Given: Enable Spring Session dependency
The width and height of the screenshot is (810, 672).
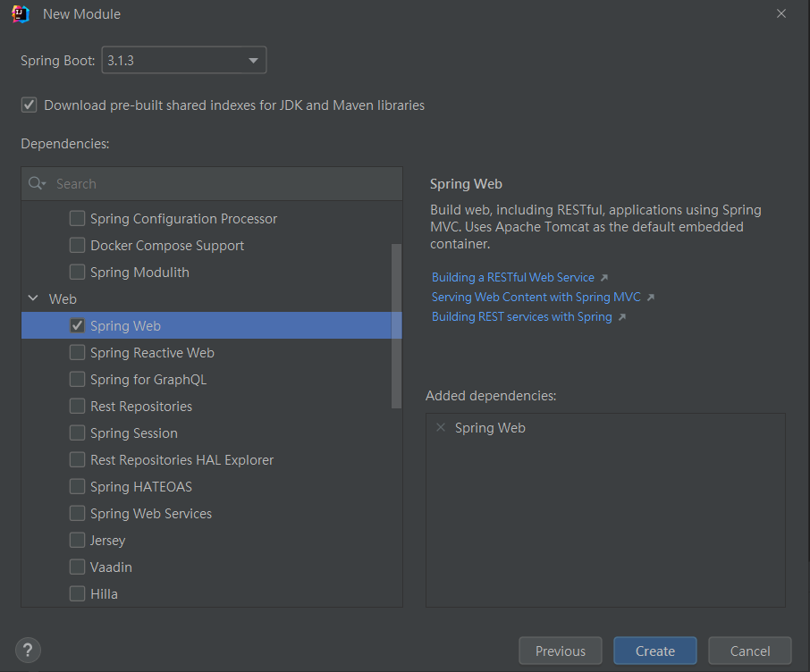Looking at the screenshot, I should (77, 433).
